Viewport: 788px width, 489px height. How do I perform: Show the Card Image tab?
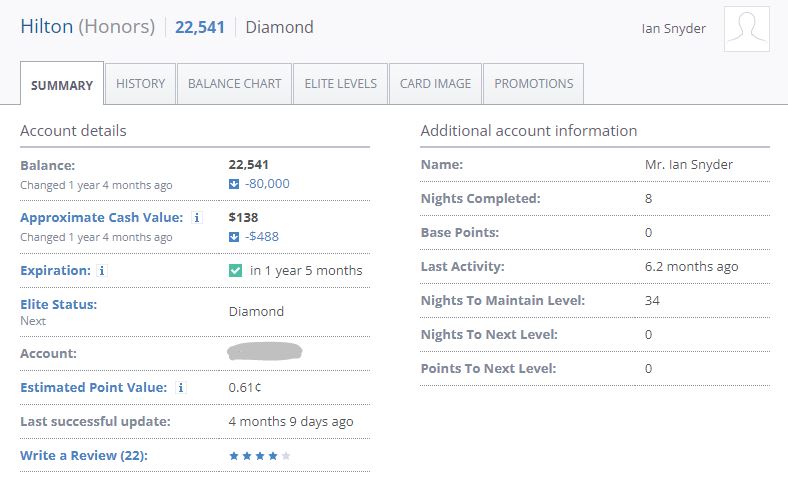[435, 84]
